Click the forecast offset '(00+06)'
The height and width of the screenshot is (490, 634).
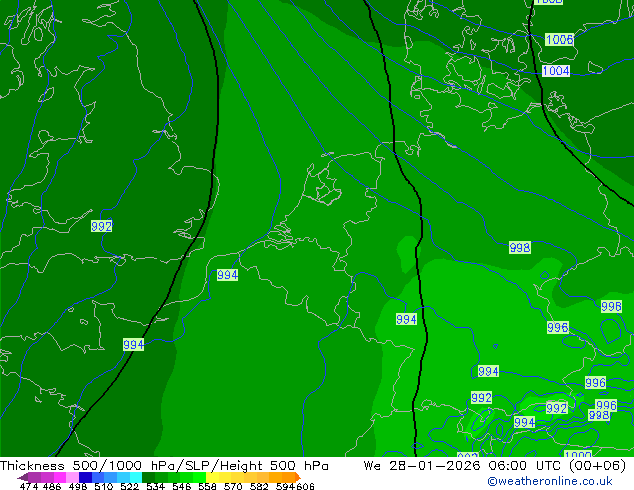(x=598, y=466)
